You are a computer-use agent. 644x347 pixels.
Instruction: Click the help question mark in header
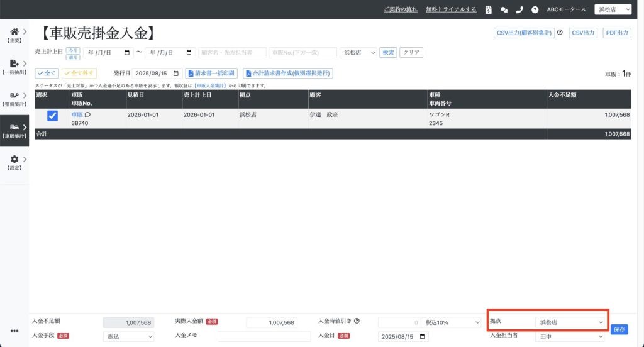[535, 9]
